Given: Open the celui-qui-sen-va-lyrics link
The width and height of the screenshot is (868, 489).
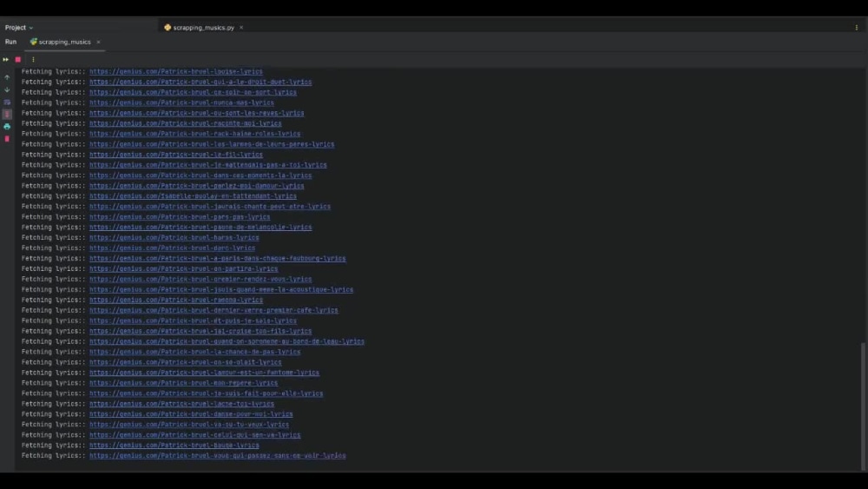Looking at the screenshot, I should pyautogui.click(x=194, y=435).
